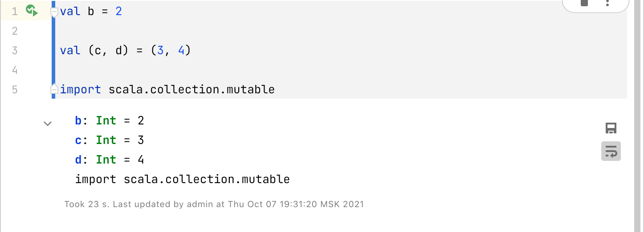
Task: Click the import line in the output
Action: point(183,180)
